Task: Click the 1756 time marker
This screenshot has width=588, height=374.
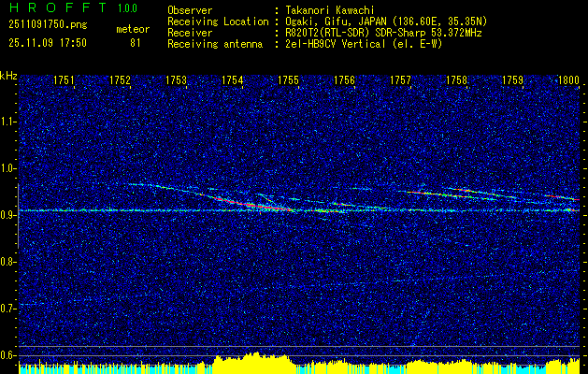Action: click(x=344, y=80)
